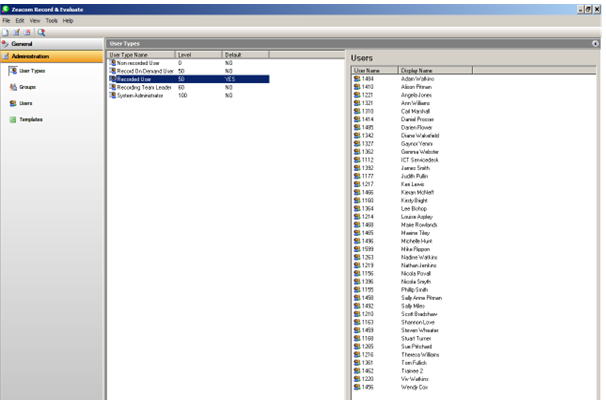Click the user icon for 1263
The height and width of the screenshot is (400, 606).
tap(357, 257)
